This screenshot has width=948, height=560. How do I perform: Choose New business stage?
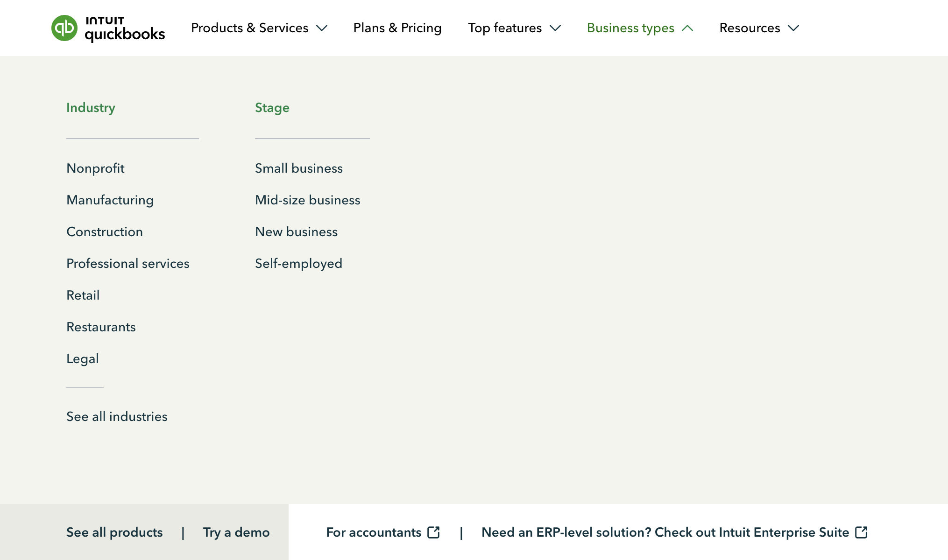click(x=297, y=231)
